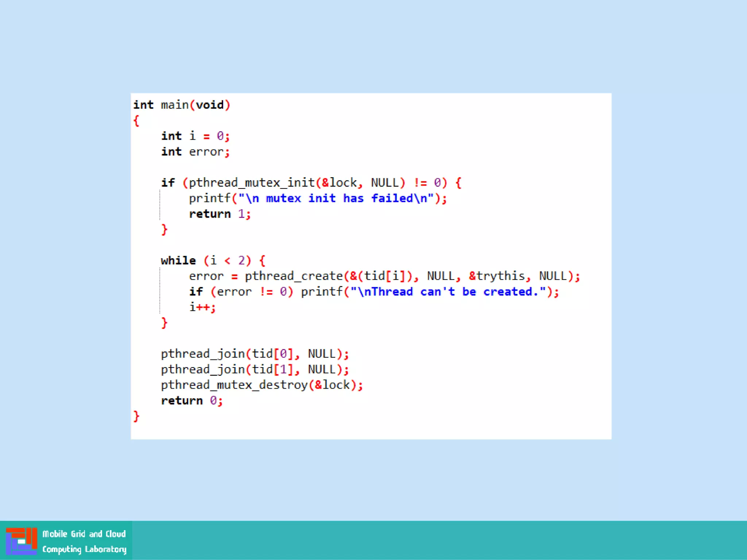Click the 'int error;' declaration

click(195, 152)
